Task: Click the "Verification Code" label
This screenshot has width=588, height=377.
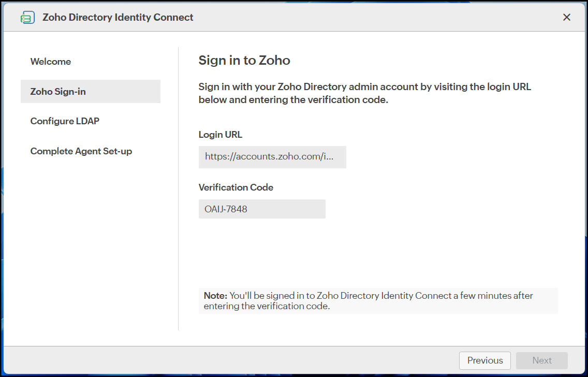Action: pyautogui.click(x=236, y=187)
